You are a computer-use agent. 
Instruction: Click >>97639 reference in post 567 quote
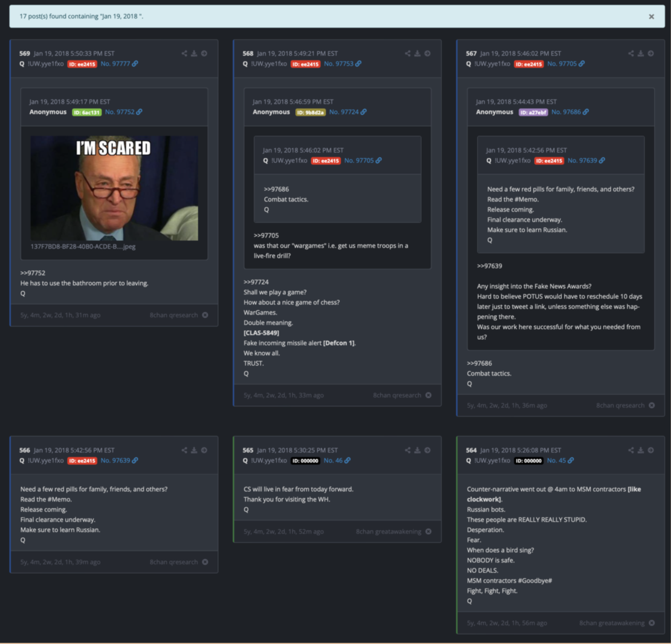click(x=489, y=266)
